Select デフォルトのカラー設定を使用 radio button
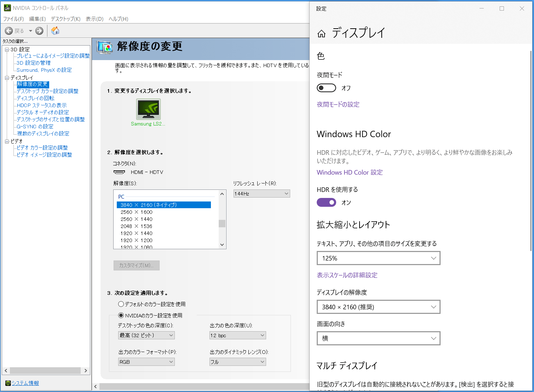This screenshot has width=534, height=392. (x=121, y=304)
